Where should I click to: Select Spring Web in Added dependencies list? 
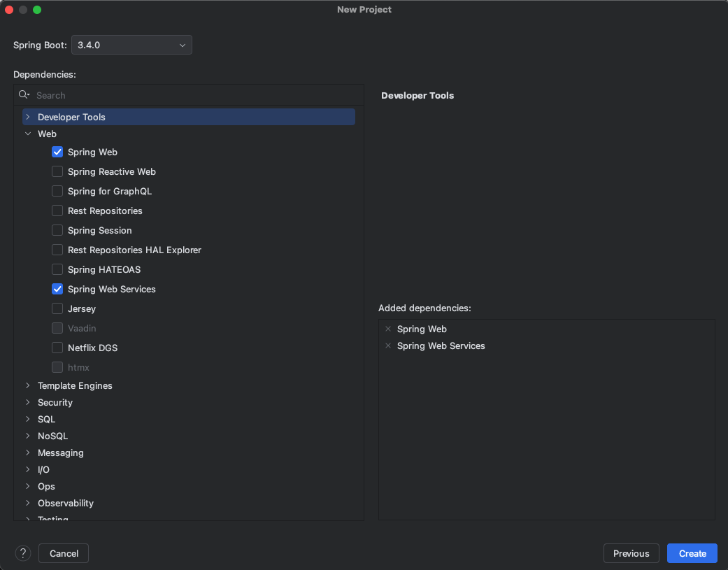pos(422,329)
